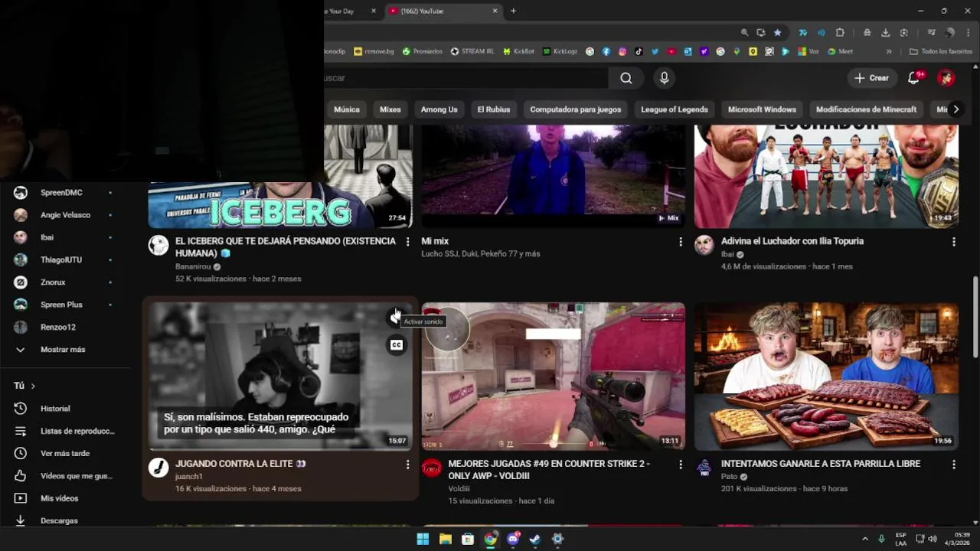
Task: Open the Voldiii channel avatar
Action: pos(432,468)
